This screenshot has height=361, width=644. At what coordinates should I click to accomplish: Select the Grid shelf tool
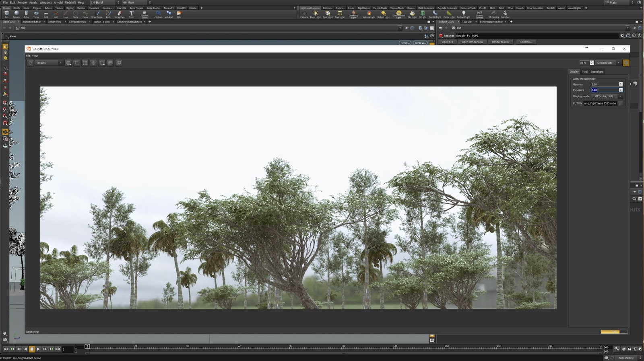(46, 14)
